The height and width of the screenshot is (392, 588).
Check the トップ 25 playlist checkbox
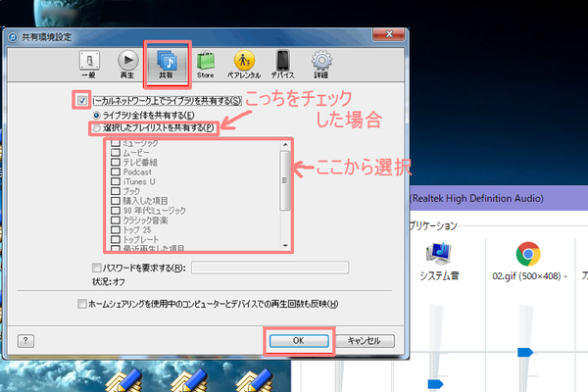tap(116, 229)
